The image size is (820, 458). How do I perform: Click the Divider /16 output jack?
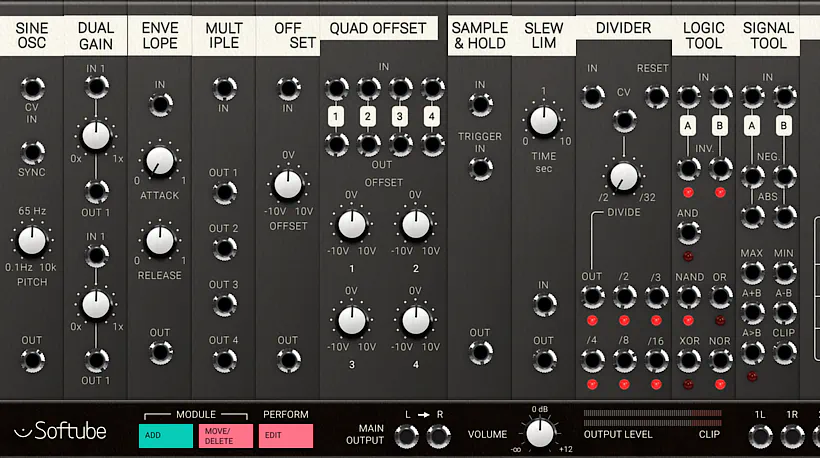click(x=656, y=360)
